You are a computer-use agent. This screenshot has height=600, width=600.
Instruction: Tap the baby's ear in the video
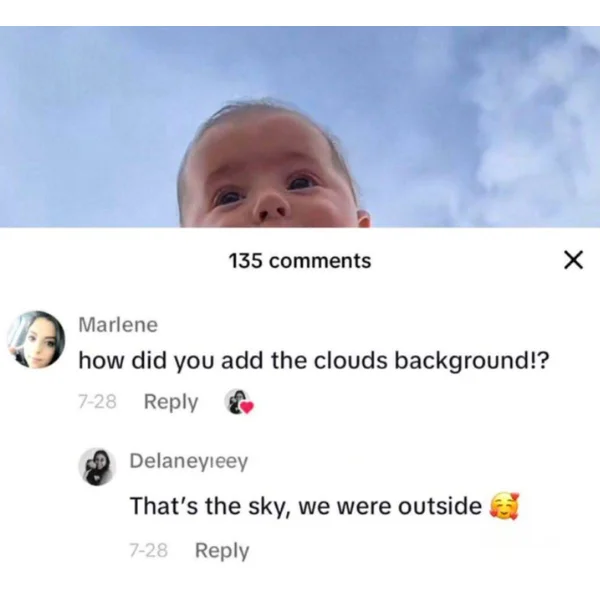[364, 218]
